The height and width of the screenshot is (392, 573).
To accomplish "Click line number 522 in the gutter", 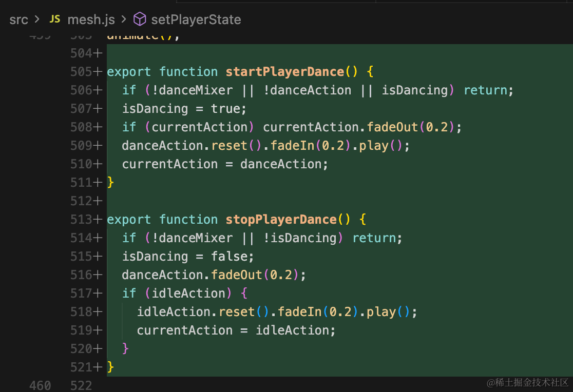I will pos(81,385).
